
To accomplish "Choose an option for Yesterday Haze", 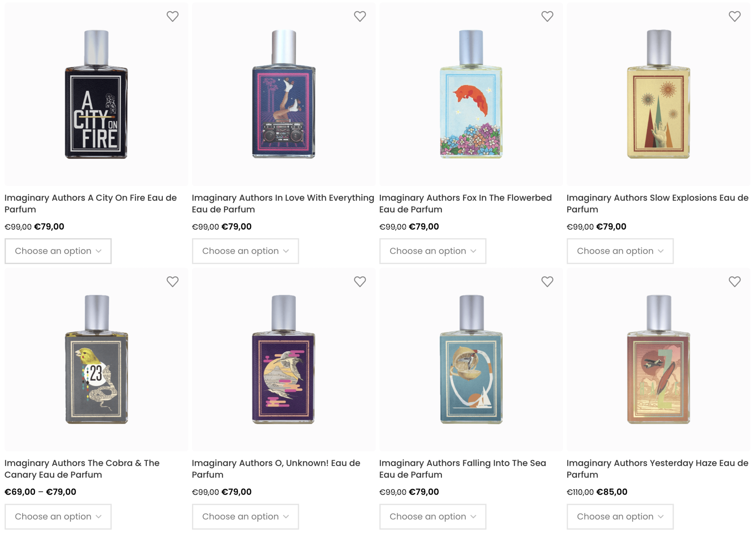I will point(620,516).
